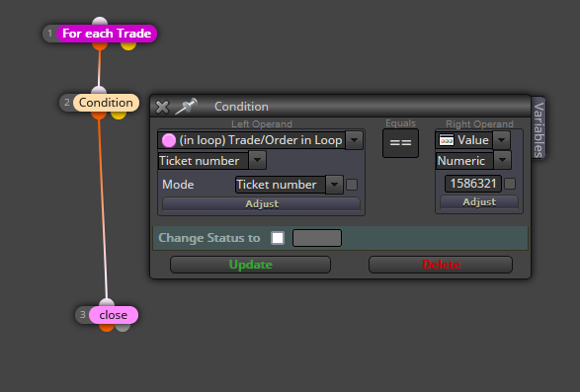580x392 pixels.
Task: Close the Condition panel with the X icon
Action: (162, 108)
